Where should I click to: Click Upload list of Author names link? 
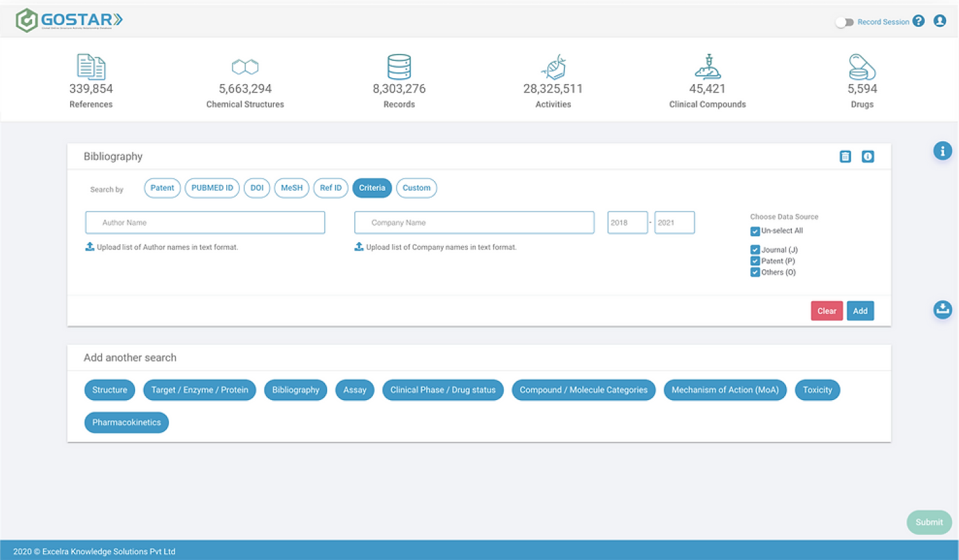pyautogui.click(x=167, y=247)
